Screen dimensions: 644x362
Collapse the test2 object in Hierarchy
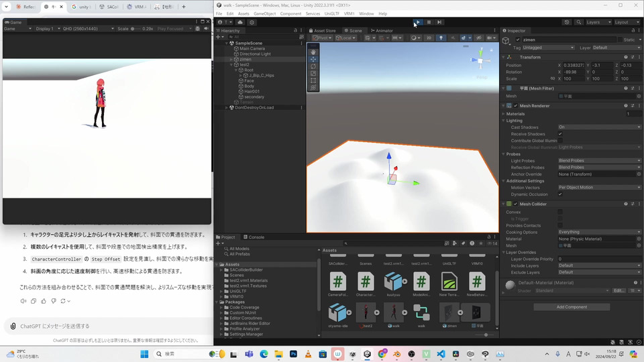pyautogui.click(x=231, y=64)
